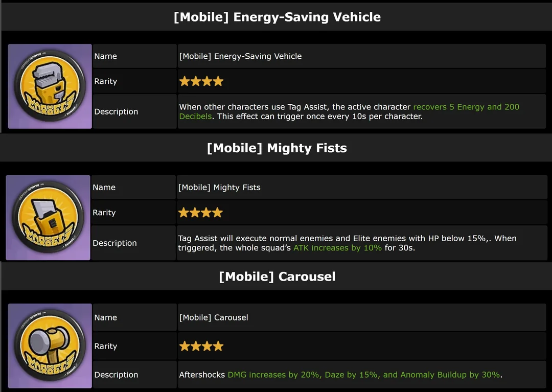
Task: Click green text 'ATK increases by 10%'
Action: click(338, 248)
